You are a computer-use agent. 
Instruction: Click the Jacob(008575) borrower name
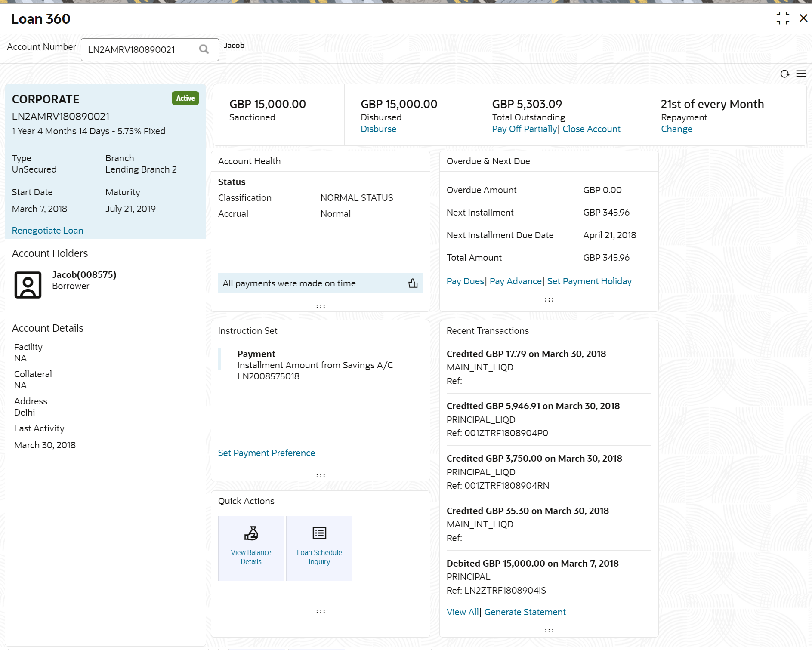pyautogui.click(x=84, y=275)
